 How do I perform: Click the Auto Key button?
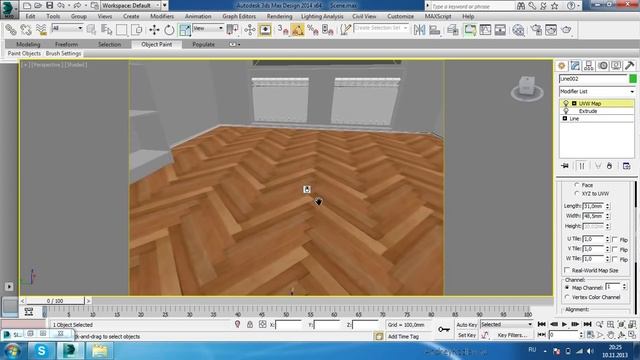pos(467,324)
